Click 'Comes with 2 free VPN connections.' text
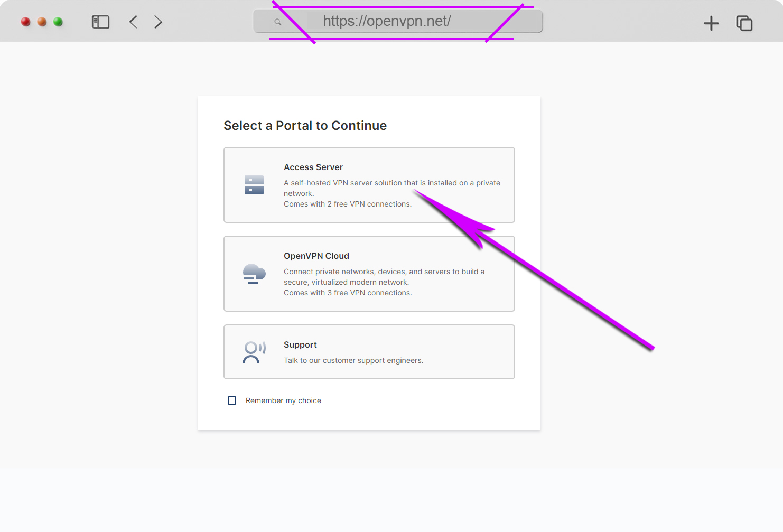This screenshot has width=783, height=532. click(x=348, y=204)
